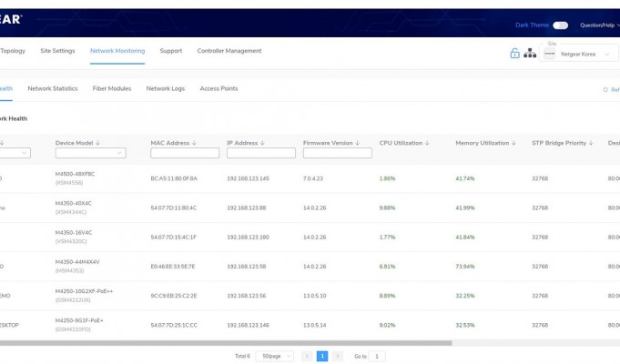Click IP address 192.168.123.56

coord(247,296)
